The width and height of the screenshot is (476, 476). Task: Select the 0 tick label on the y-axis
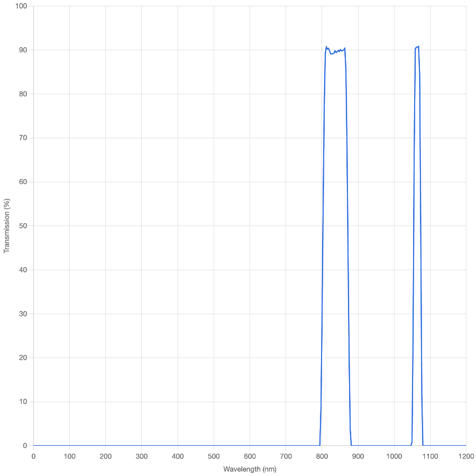tap(26, 445)
